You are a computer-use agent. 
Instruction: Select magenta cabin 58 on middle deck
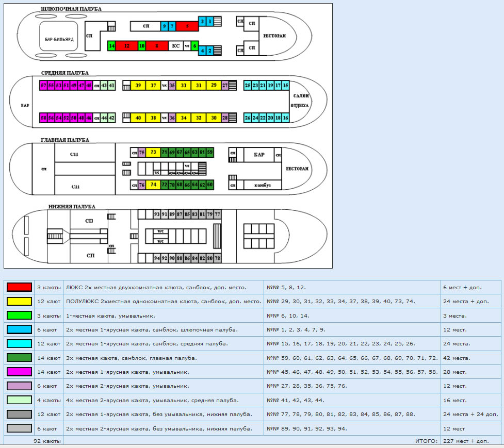(x=43, y=118)
